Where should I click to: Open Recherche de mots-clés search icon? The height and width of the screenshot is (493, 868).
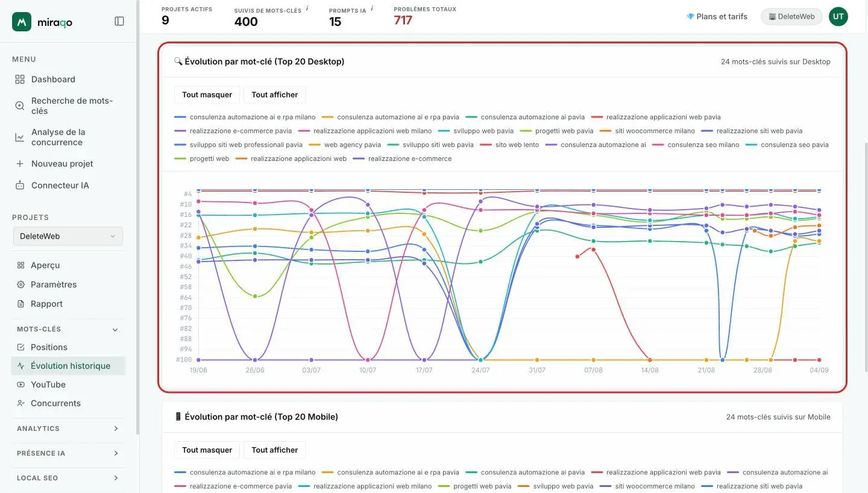[20, 106]
